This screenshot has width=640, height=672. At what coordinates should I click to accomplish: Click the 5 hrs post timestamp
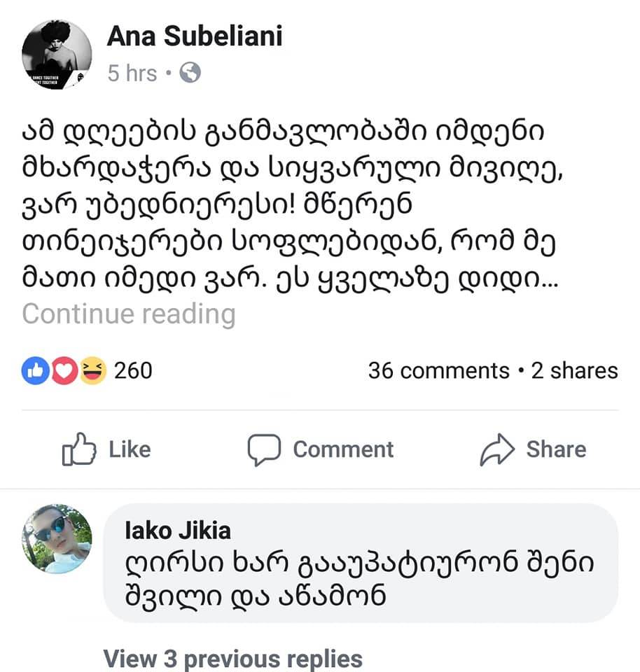coord(132,73)
